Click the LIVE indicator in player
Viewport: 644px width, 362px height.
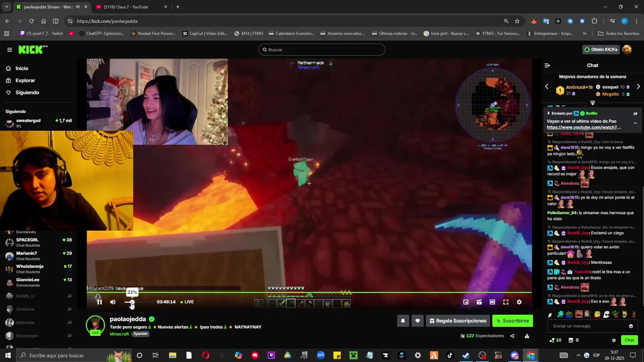(x=187, y=302)
